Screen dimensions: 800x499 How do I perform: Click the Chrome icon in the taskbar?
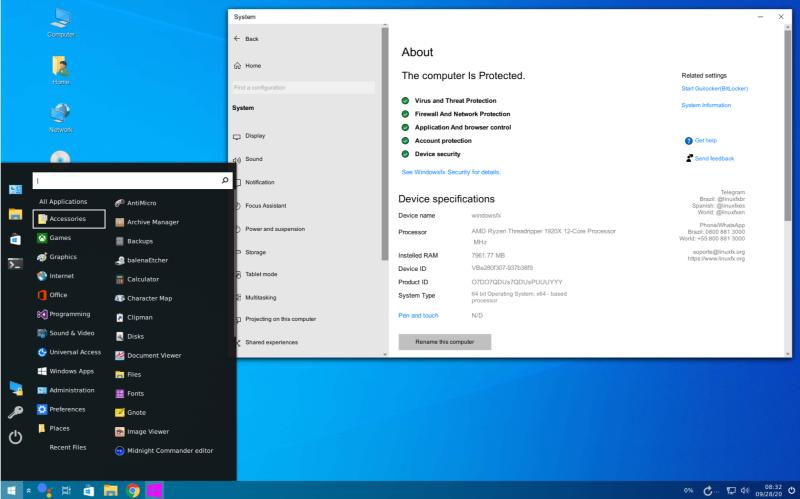(x=133, y=491)
